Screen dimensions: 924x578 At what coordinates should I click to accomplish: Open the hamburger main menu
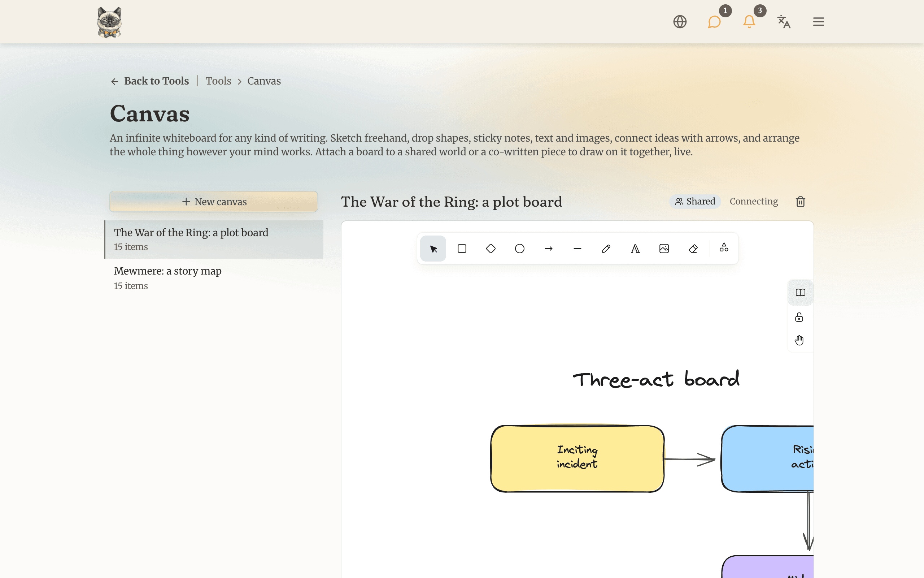pos(818,22)
